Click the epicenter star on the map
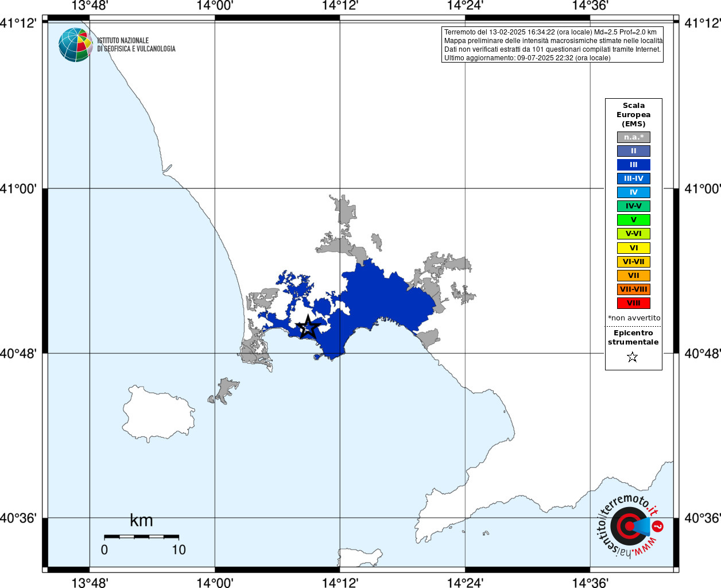Image resolution: width=721 pixels, height=588 pixels. [309, 327]
